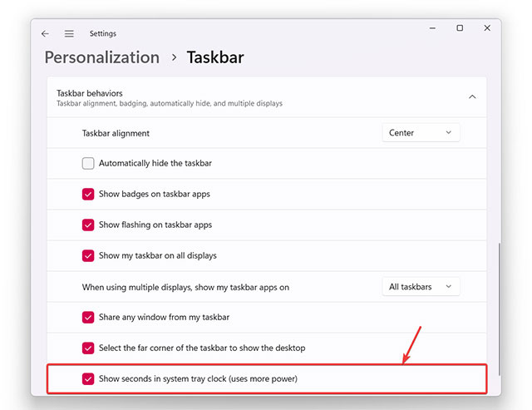This screenshot has width=532, height=410.
Task: Enable Automatically hide the taskbar
Action: tap(88, 164)
